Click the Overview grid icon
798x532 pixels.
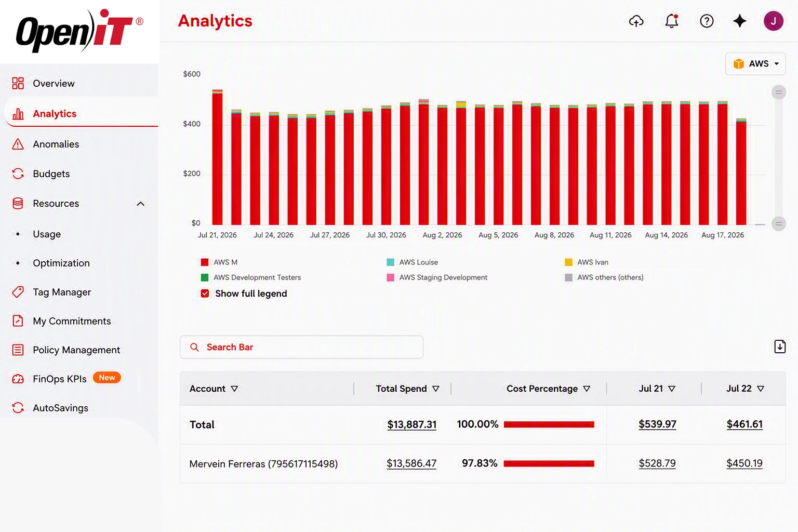[x=18, y=83]
